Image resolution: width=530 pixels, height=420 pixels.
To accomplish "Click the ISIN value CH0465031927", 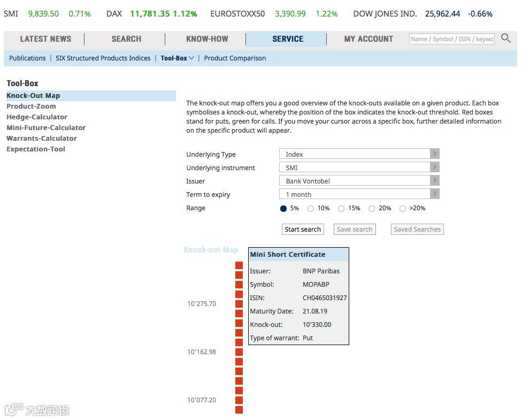I will (325, 298).
